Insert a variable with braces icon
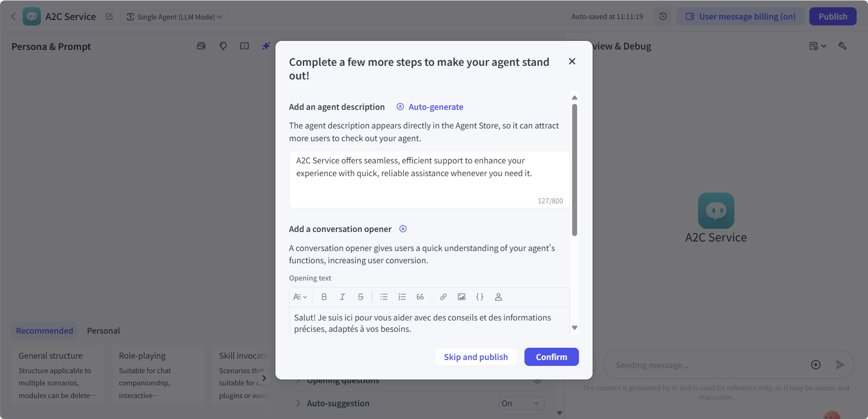The height and width of the screenshot is (419, 868). [480, 297]
